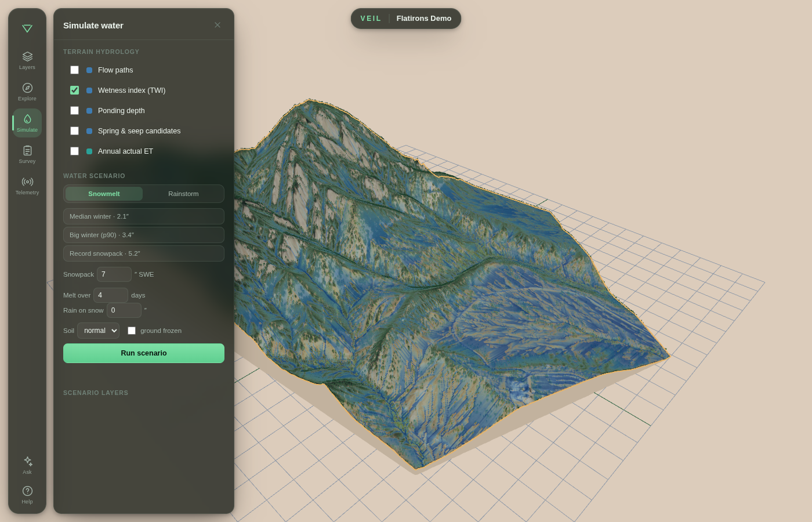The height and width of the screenshot is (522, 812).
Task: Click the Snowpack SWE input field
Action: point(114,274)
